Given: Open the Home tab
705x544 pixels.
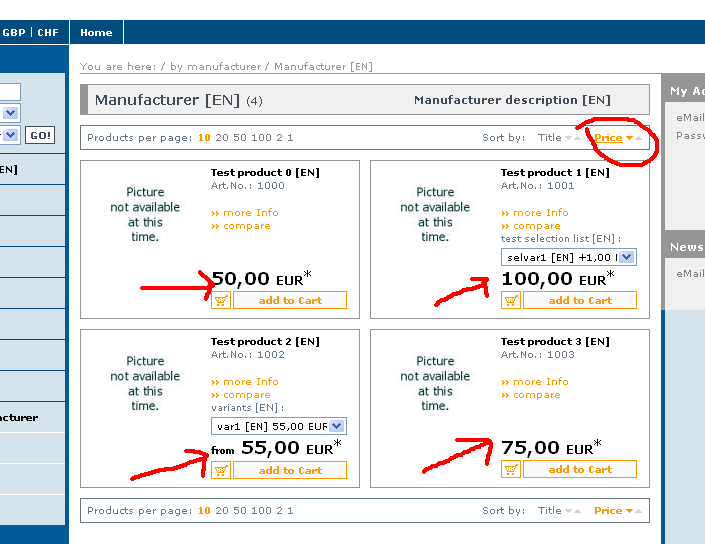Looking at the screenshot, I should pyautogui.click(x=96, y=33).
